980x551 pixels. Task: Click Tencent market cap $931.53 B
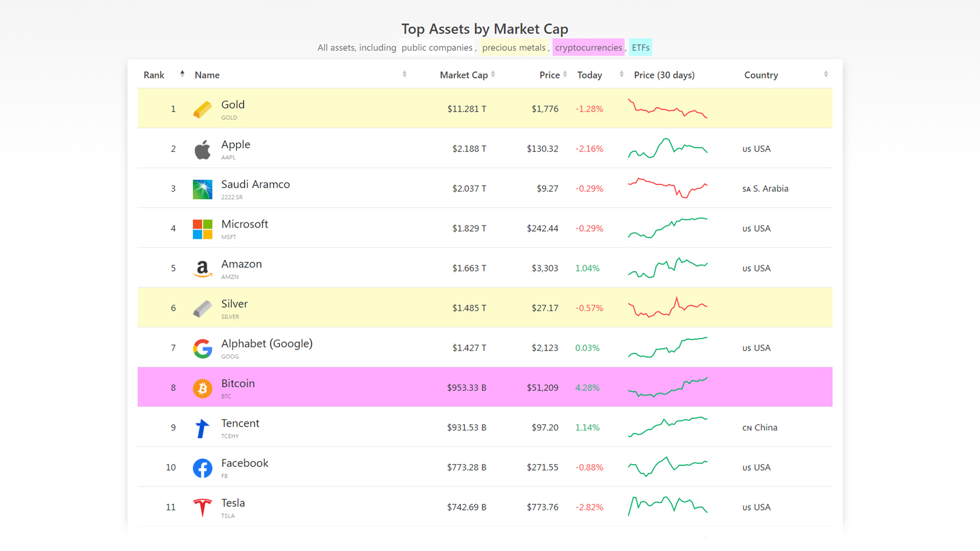467,428
